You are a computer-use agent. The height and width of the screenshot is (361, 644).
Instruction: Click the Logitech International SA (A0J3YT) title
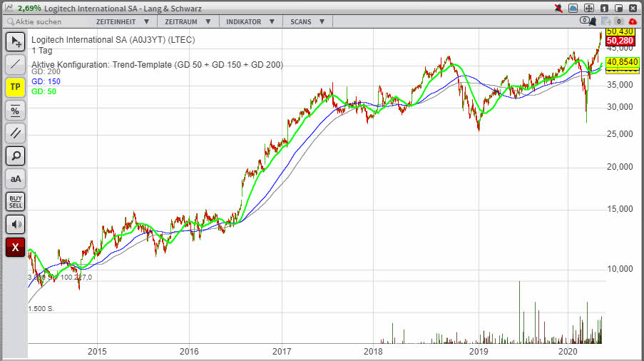tap(113, 40)
